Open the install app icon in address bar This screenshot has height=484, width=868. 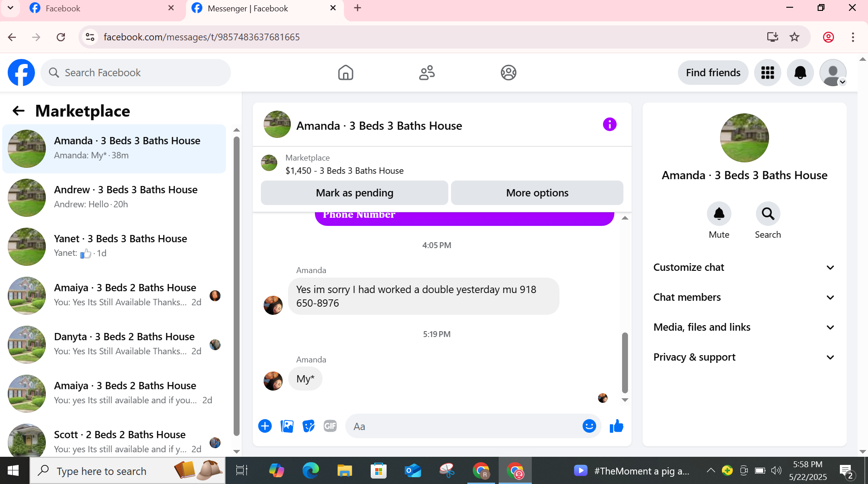point(772,37)
